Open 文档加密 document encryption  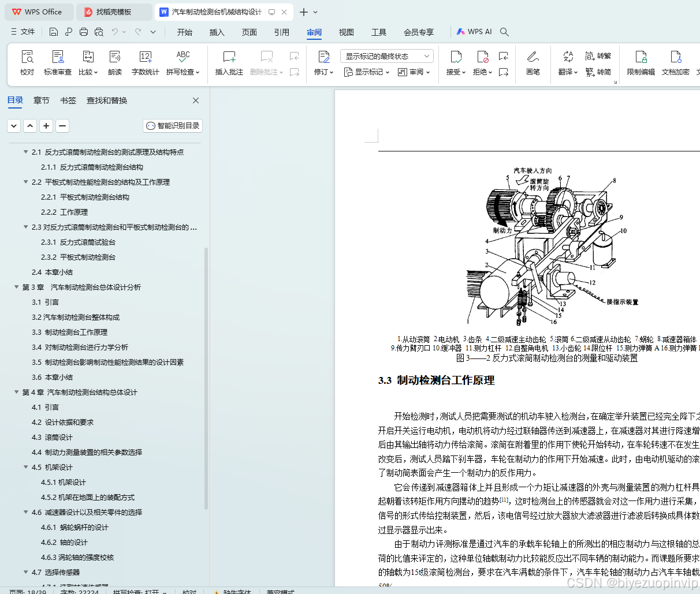tap(676, 62)
